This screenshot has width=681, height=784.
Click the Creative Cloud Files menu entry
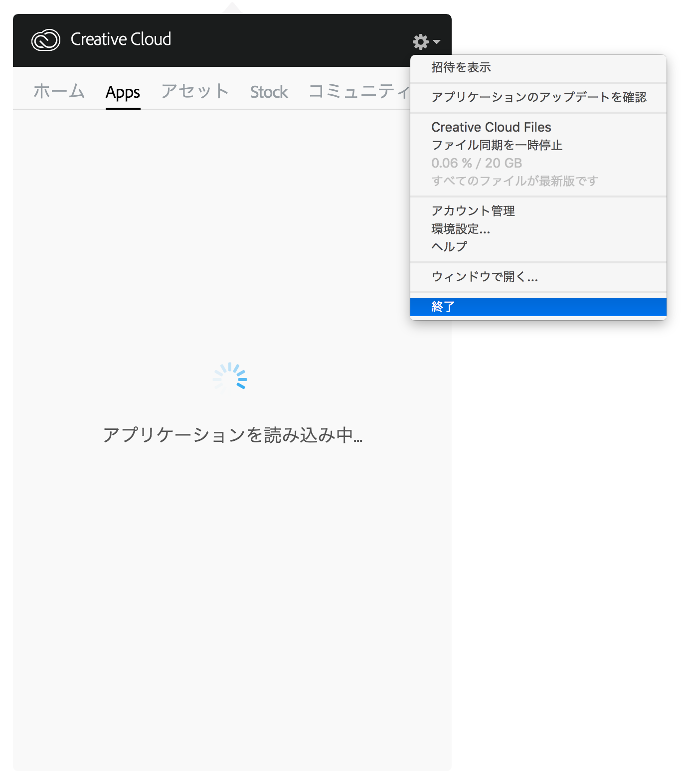(538, 127)
